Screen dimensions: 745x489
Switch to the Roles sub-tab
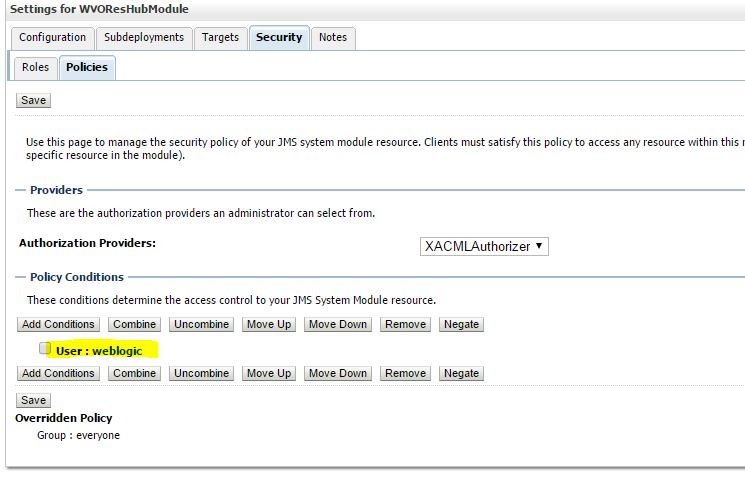[x=36, y=67]
